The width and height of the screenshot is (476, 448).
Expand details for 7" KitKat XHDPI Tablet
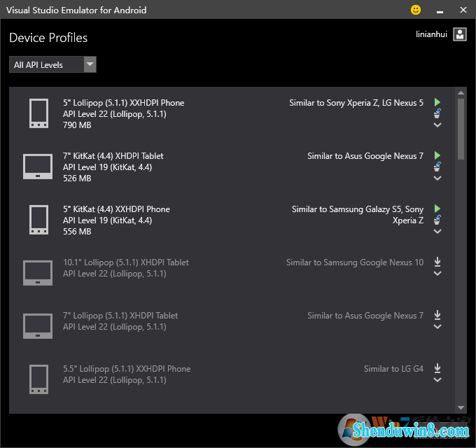pyautogui.click(x=437, y=178)
